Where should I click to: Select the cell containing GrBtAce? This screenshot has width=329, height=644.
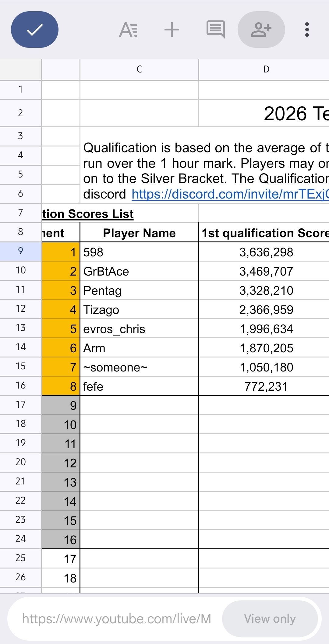139,271
